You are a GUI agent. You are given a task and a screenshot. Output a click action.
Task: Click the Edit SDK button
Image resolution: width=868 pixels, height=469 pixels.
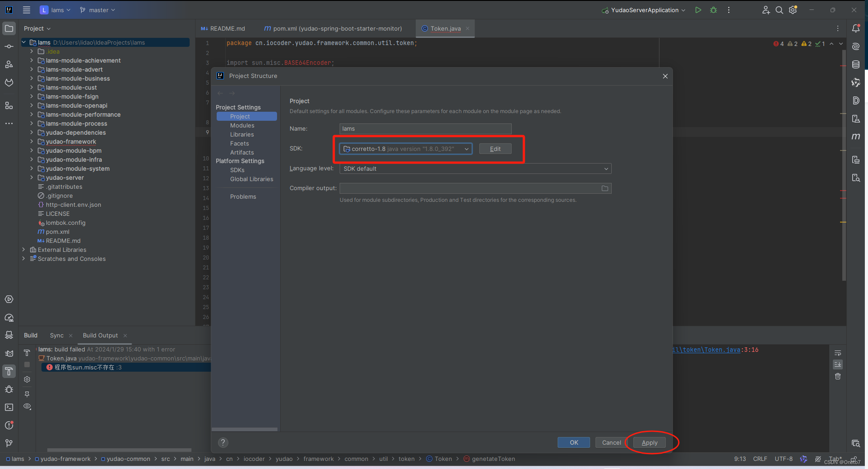[495, 149]
